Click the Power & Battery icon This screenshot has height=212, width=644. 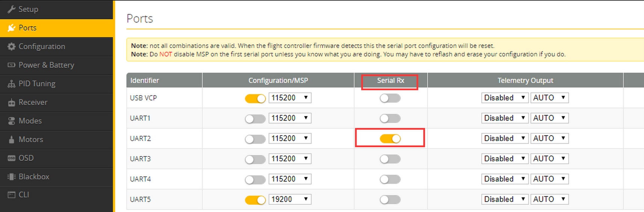click(x=12, y=65)
